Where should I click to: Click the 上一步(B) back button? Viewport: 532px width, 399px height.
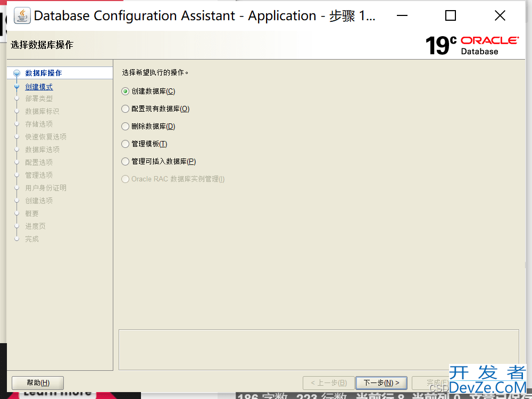tap(328, 383)
